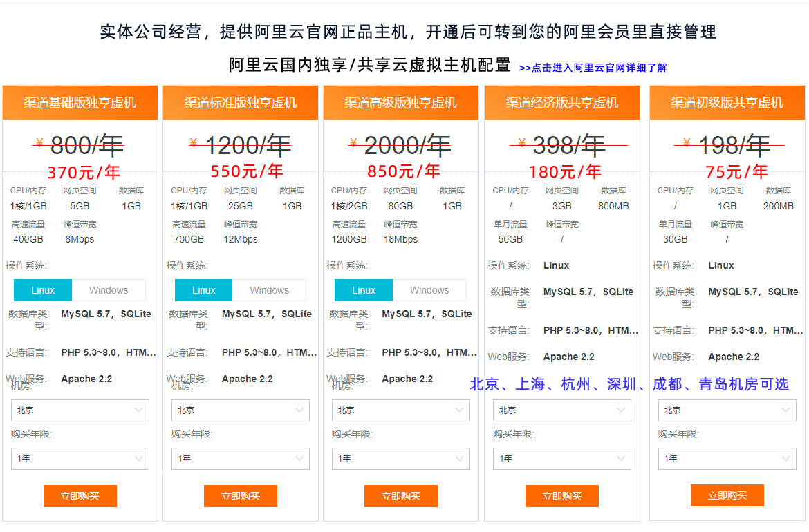This screenshot has height=532, width=809.
Task: Click the 200MB database value
Action: pyautogui.click(x=778, y=206)
